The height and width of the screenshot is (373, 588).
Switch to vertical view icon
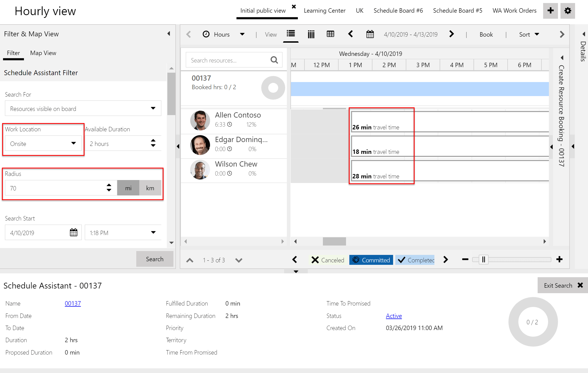(311, 34)
